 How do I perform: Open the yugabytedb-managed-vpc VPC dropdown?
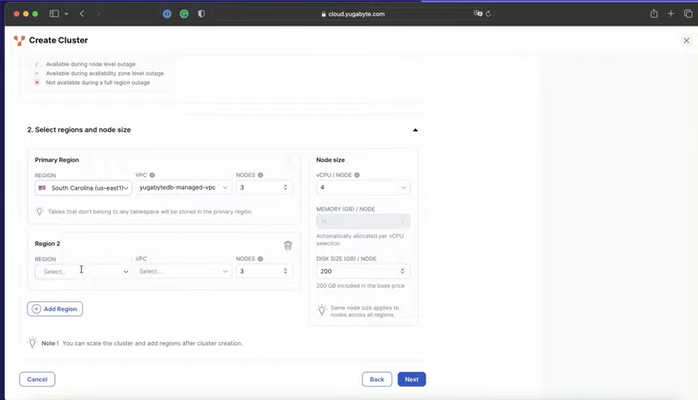pyautogui.click(x=183, y=188)
